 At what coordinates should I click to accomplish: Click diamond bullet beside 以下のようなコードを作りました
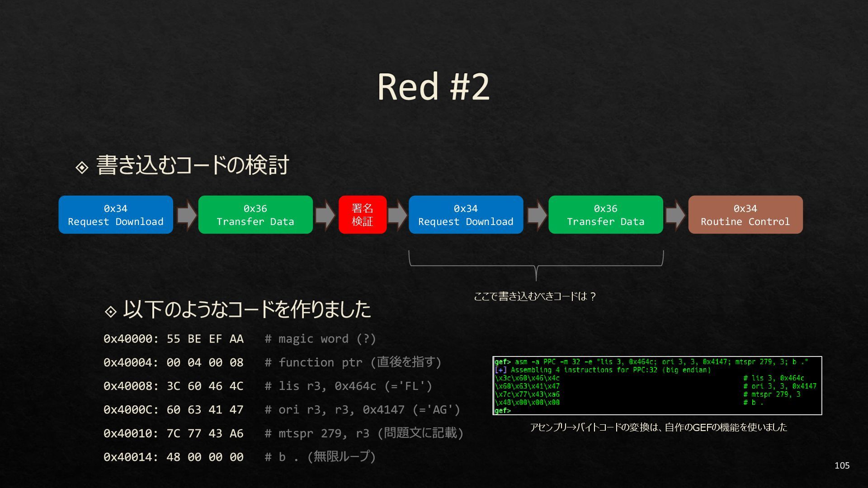(111, 311)
